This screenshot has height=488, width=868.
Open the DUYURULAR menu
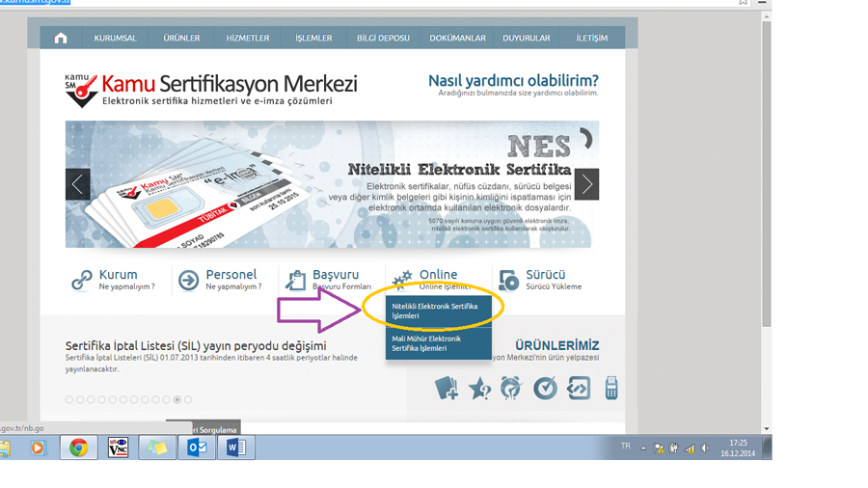(x=527, y=38)
